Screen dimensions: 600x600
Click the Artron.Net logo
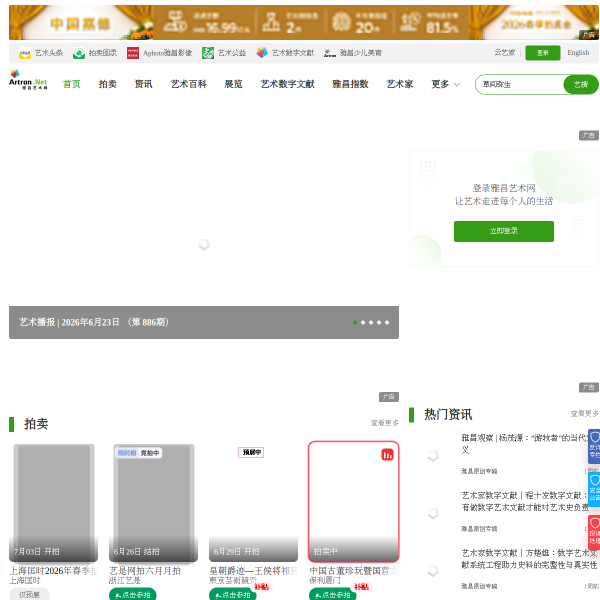[28, 80]
